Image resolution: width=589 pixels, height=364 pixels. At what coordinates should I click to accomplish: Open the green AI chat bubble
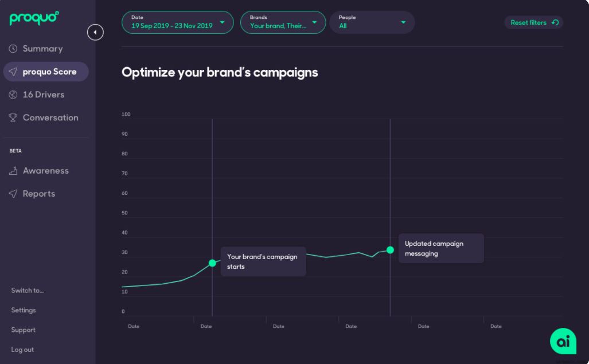pyautogui.click(x=563, y=341)
